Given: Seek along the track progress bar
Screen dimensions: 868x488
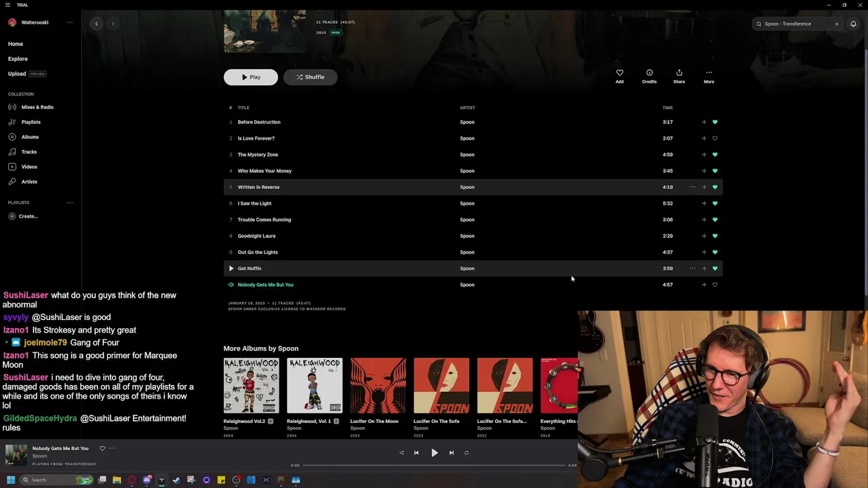Looking at the screenshot, I should click(434, 466).
